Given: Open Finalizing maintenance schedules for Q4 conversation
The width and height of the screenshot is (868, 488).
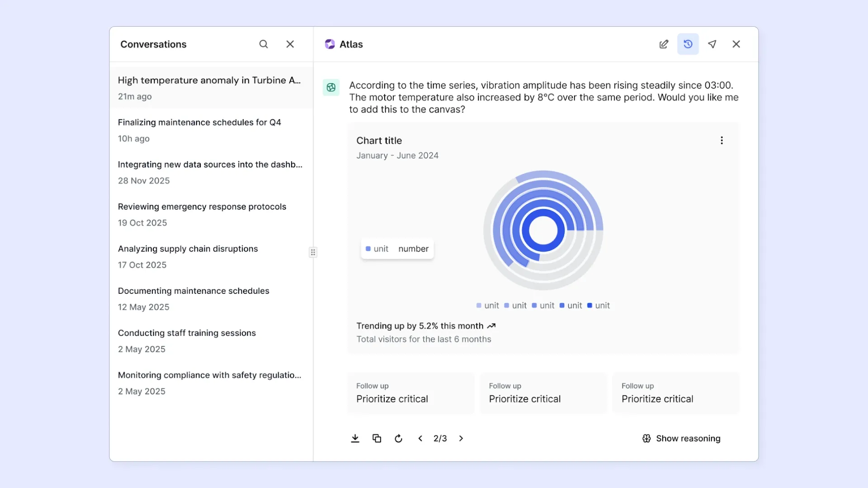Looking at the screenshot, I should point(211,130).
